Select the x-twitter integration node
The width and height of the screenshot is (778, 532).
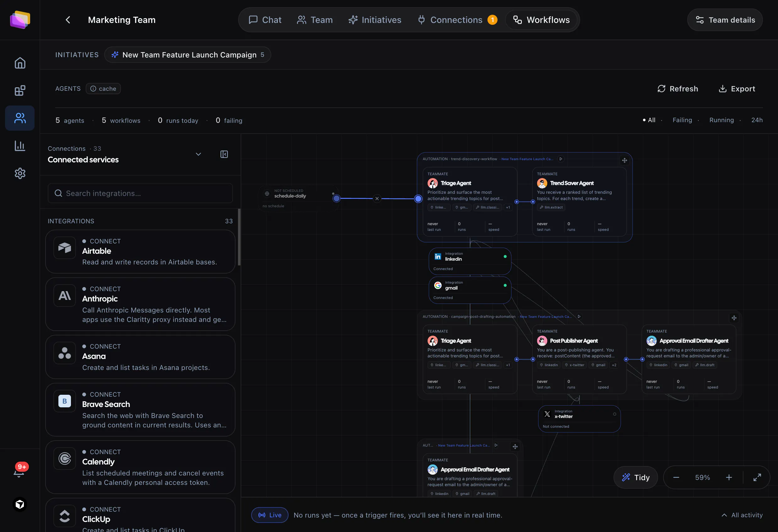click(579, 419)
